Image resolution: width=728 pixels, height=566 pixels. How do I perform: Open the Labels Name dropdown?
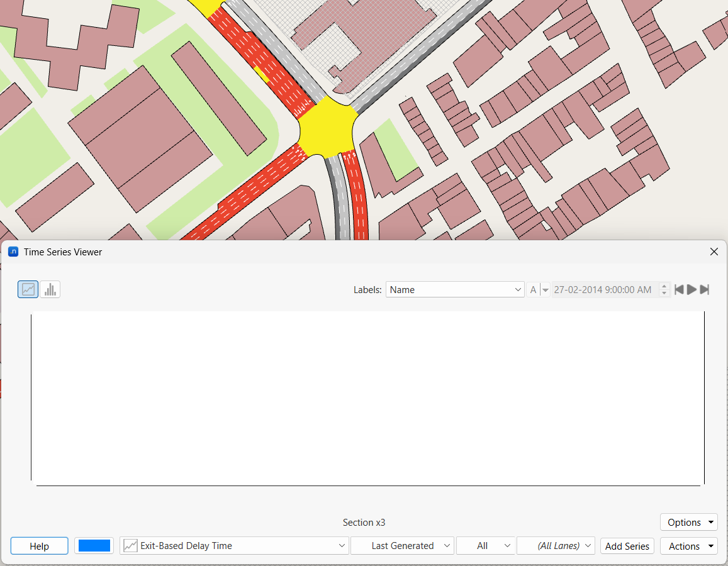455,290
